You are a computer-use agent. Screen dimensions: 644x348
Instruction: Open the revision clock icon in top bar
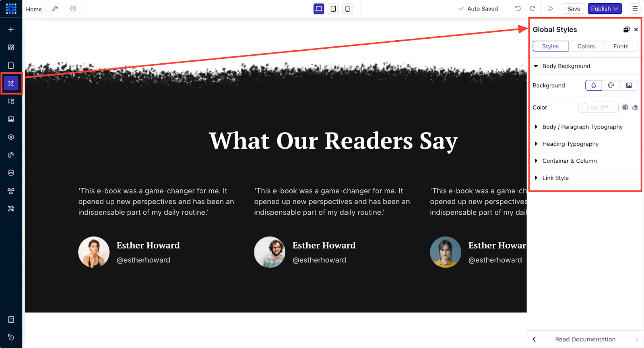(x=73, y=8)
